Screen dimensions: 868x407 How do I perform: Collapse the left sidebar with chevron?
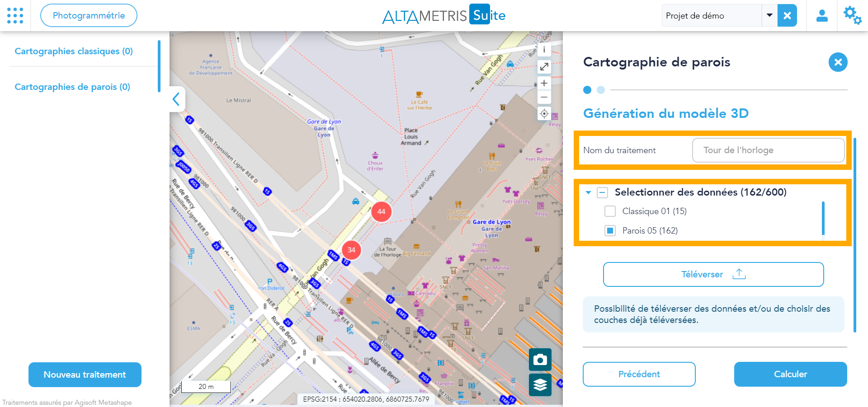pos(177,99)
